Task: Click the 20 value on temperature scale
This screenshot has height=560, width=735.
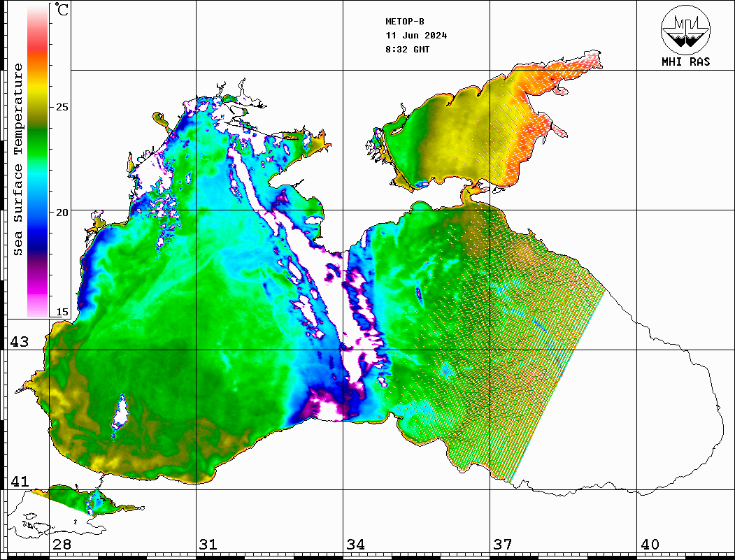Action: [62, 213]
